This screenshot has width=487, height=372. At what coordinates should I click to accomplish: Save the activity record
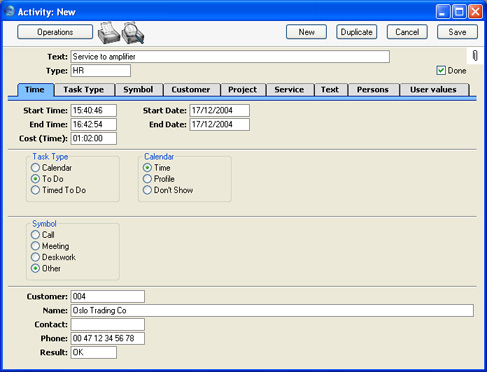[x=457, y=32]
